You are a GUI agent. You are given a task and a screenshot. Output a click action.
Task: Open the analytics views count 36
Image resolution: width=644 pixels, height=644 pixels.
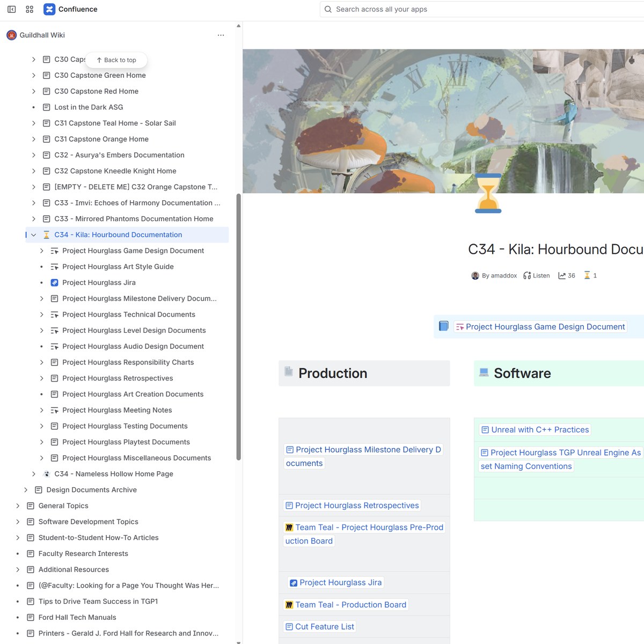click(x=567, y=276)
